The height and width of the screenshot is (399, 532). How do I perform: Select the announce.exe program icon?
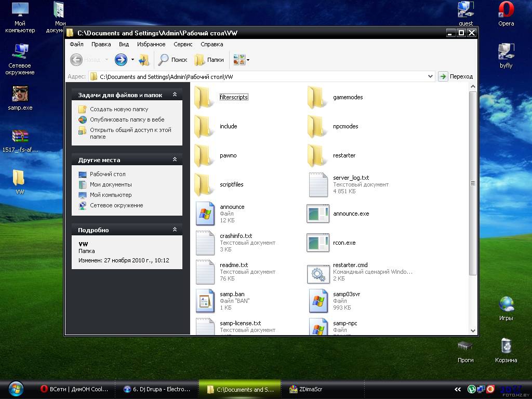click(318, 214)
